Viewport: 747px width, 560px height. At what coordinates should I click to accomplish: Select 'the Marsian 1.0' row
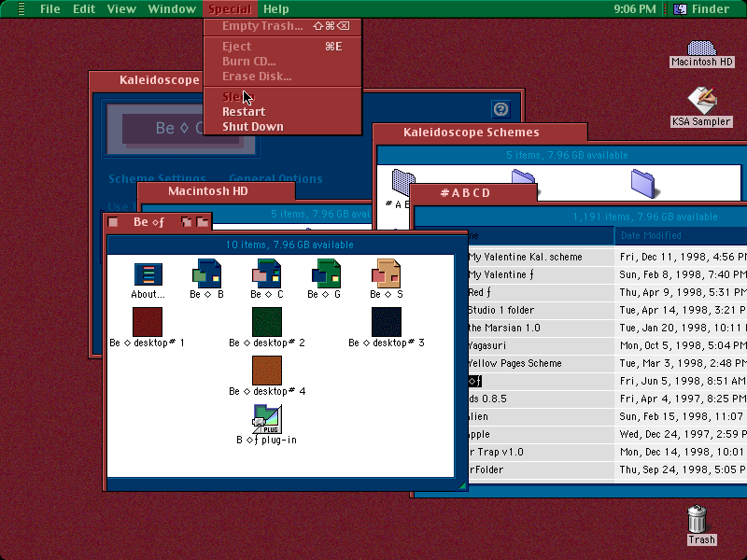504,329
